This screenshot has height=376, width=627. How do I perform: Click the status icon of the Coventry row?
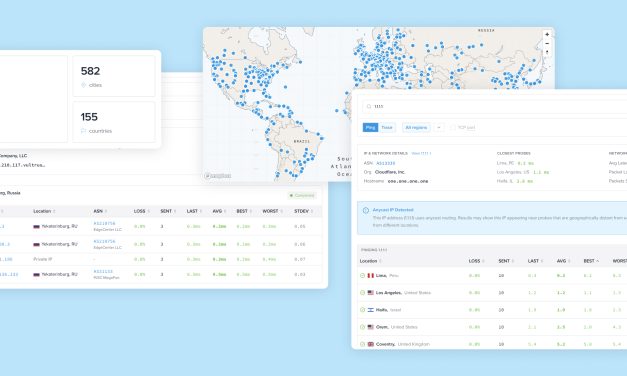coord(362,344)
